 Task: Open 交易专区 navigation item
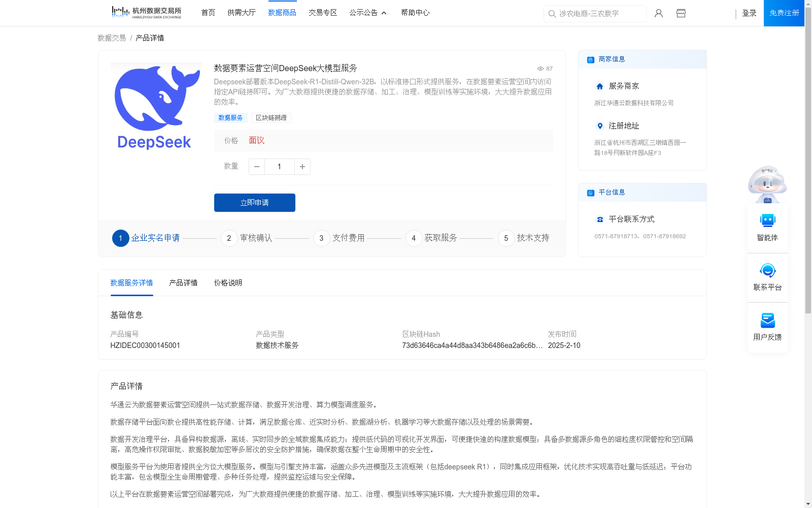(x=323, y=13)
